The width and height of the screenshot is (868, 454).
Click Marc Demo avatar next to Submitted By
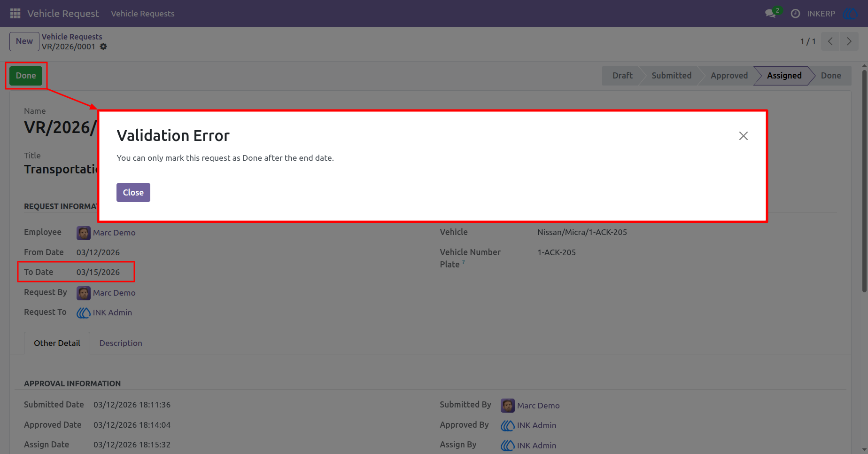point(508,406)
